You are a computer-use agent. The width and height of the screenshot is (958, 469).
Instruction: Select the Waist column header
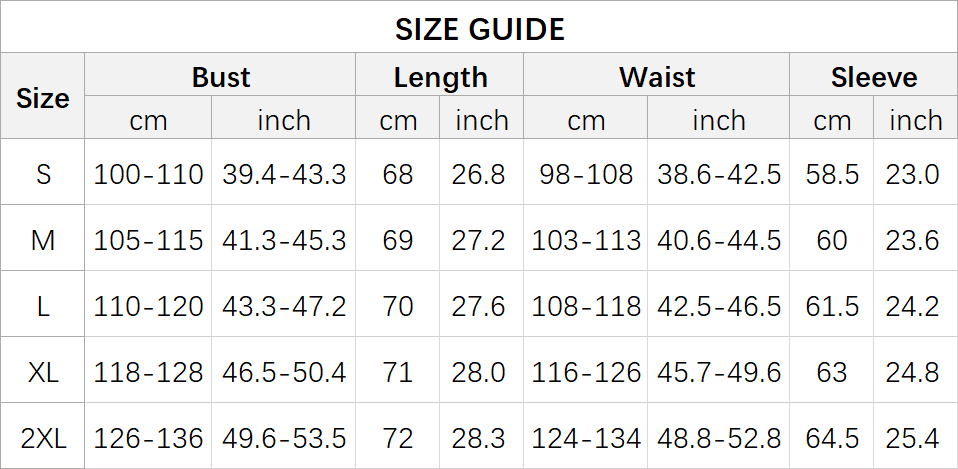[657, 77]
